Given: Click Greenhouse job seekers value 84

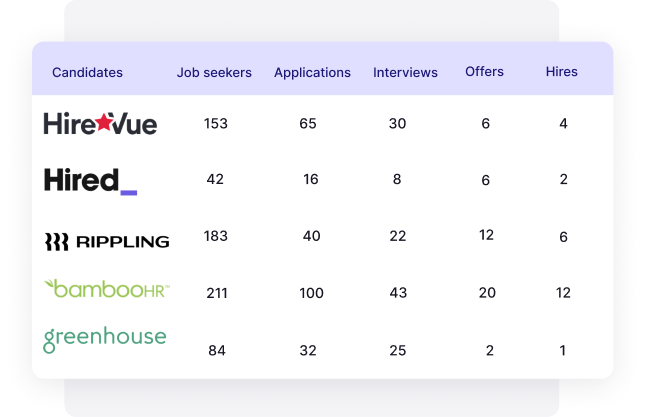Looking at the screenshot, I should pyautogui.click(x=215, y=350).
